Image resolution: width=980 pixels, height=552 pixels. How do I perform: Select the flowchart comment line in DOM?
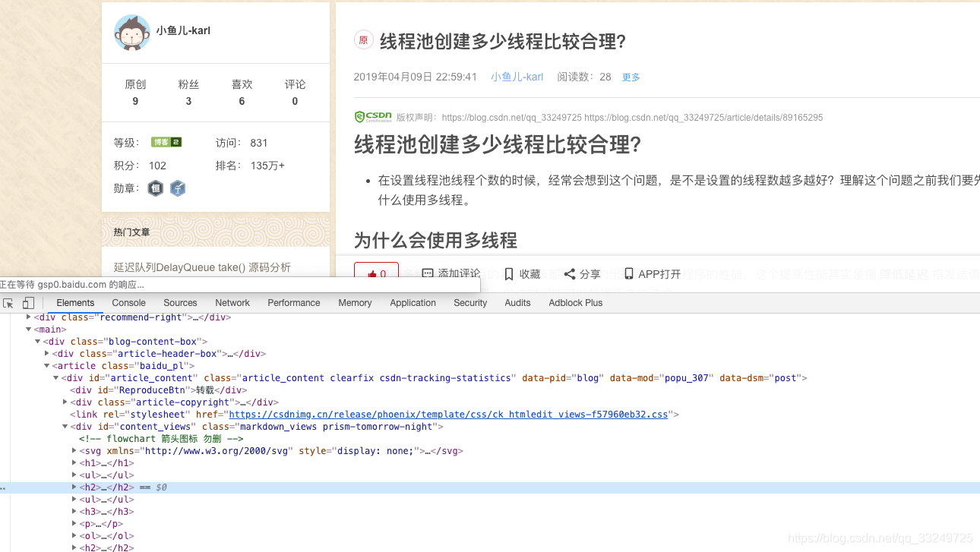[161, 439]
